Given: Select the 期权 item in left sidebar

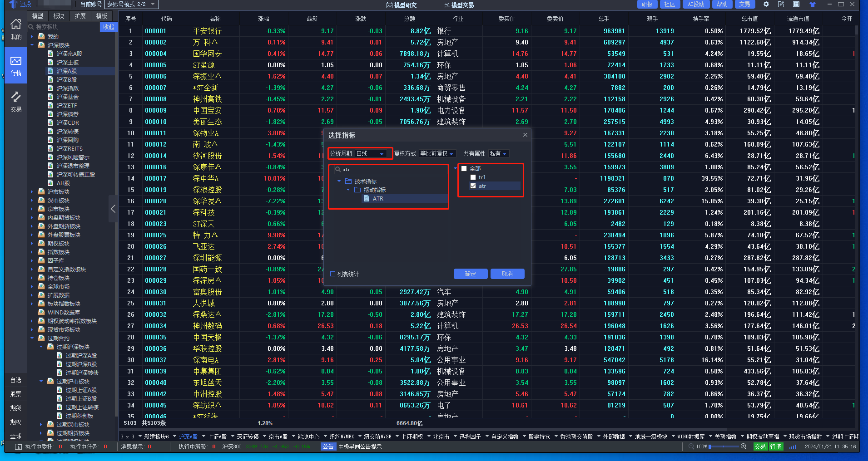Looking at the screenshot, I should 16,422.
